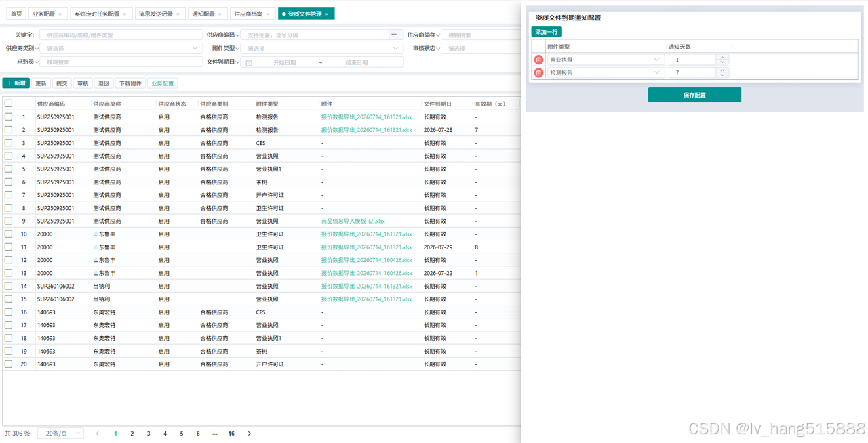Expand the 采购员 label operator chevron
868x443 pixels.
(37, 62)
